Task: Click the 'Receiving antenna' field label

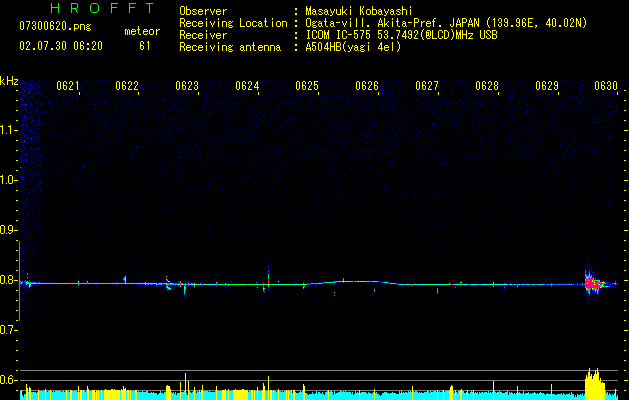Action: pyautogui.click(x=230, y=47)
